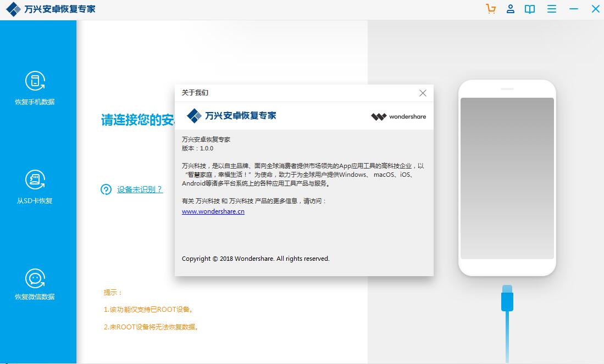Click the 版本：1.0.0 version text
The height and width of the screenshot is (364, 604).
click(x=198, y=148)
